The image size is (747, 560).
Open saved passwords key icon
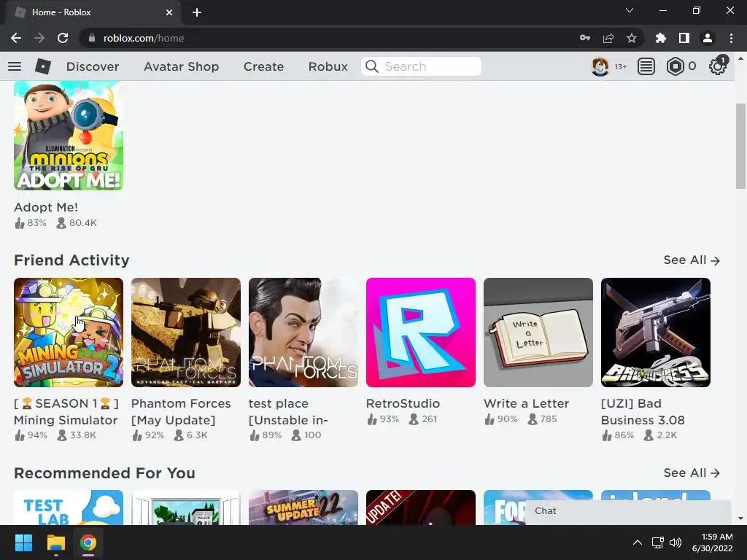[x=585, y=38]
